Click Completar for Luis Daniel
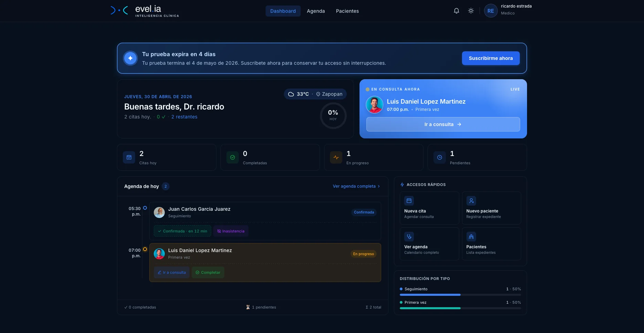644x333 pixels. coord(208,272)
